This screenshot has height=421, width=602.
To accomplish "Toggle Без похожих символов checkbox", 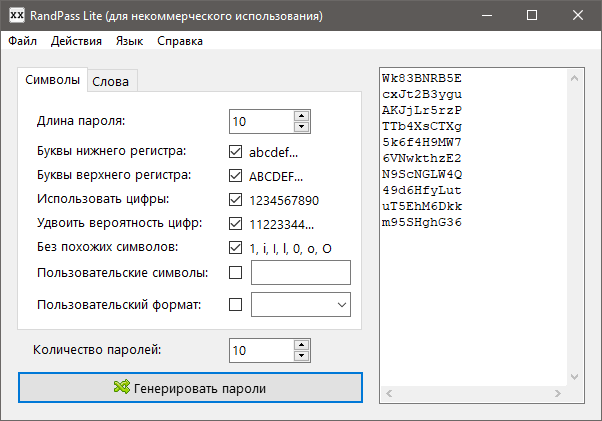I will point(235,248).
